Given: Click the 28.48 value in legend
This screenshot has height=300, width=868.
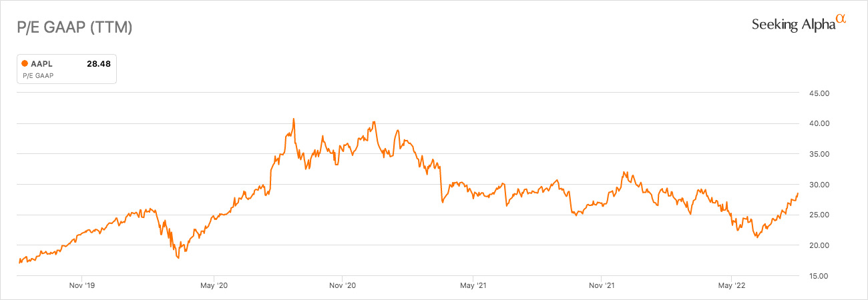Looking at the screenshot, I should tap(98, 64).
